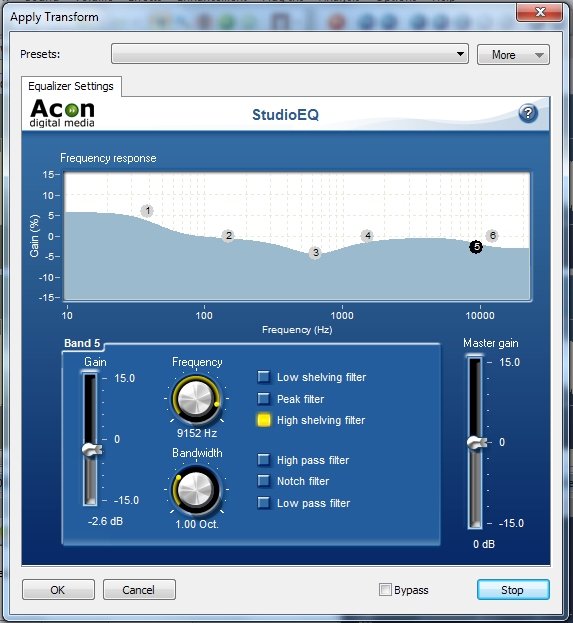Check the Bypass checkbox

click(x=385, y=590)
